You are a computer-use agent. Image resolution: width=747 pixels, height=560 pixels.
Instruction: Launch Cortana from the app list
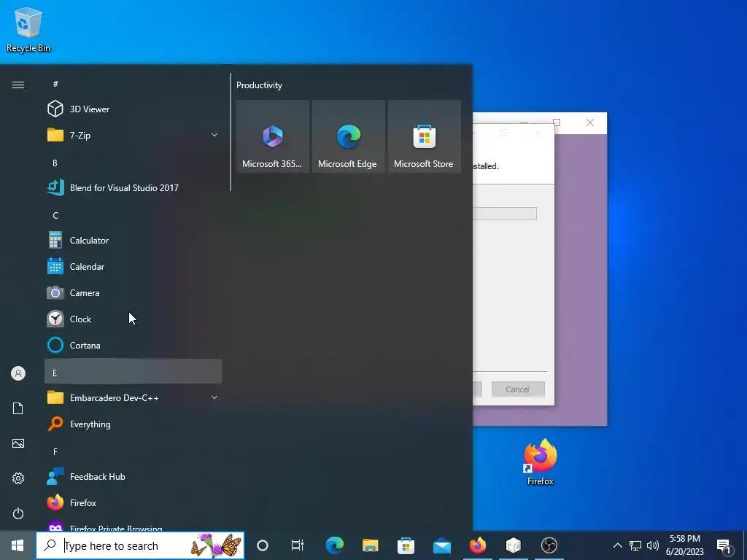[133, 345]
